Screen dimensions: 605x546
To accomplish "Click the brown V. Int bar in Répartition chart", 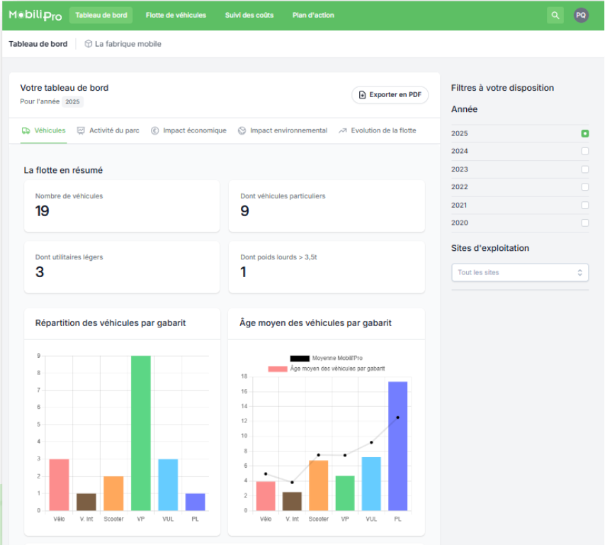I will click(x=86, y=502).
